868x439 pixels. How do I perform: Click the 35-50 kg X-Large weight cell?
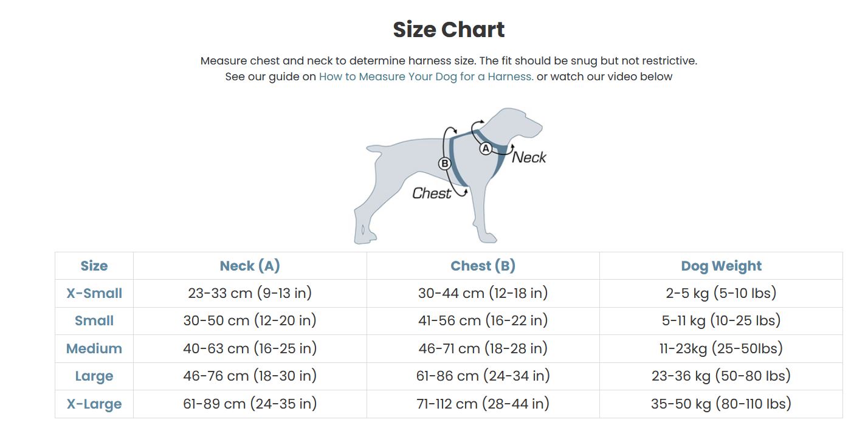pyautogui.click(x=721, y=404)
